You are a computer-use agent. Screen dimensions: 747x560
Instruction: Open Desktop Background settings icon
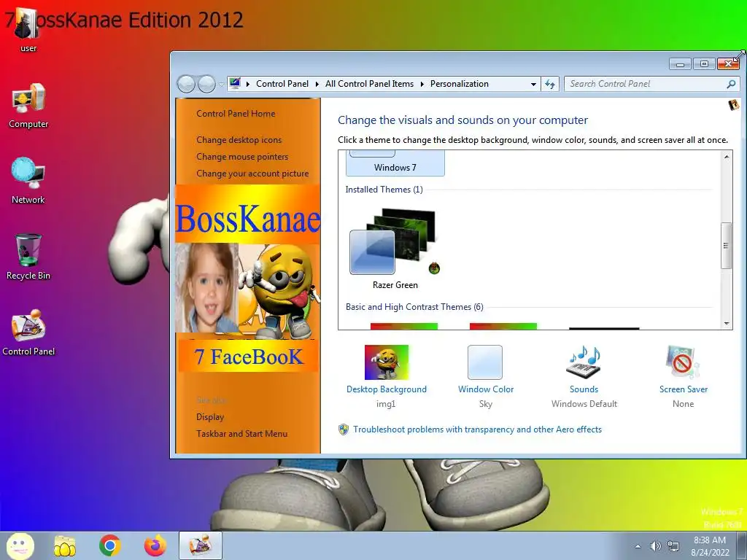click(387, 362)
